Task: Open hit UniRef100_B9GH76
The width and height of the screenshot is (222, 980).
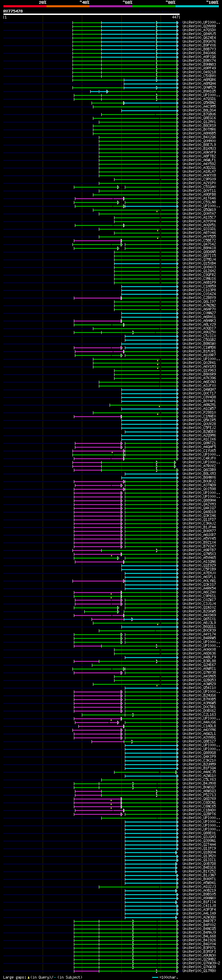Action: 199,41
